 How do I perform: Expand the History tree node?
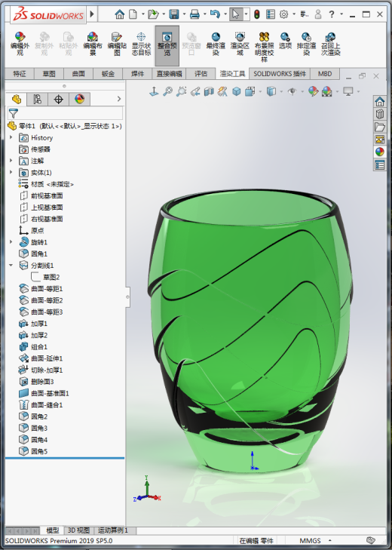[x=11, y=137]
